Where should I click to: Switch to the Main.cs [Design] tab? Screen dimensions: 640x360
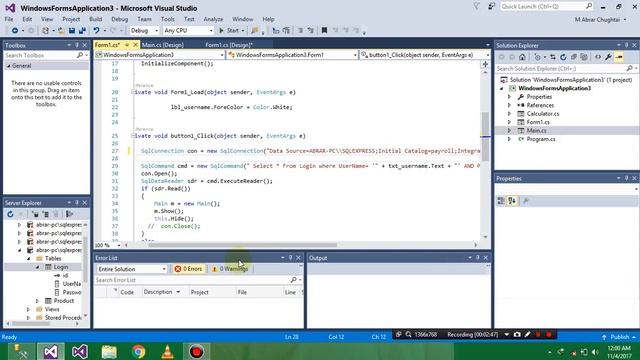[162, 45]
